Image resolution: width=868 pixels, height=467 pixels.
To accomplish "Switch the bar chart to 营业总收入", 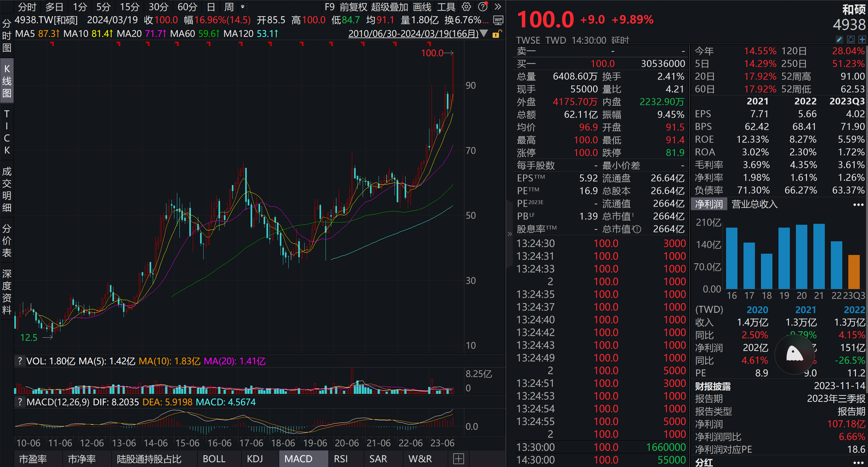I will pyautogui.click(x=754, y=204).
